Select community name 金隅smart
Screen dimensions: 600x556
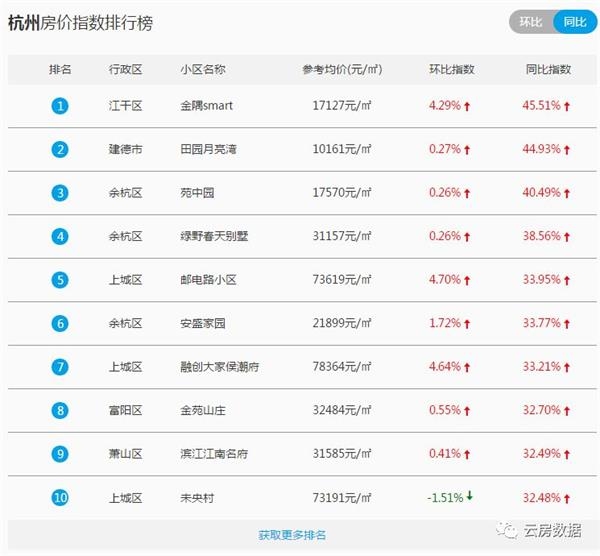[x=206, y=106]
